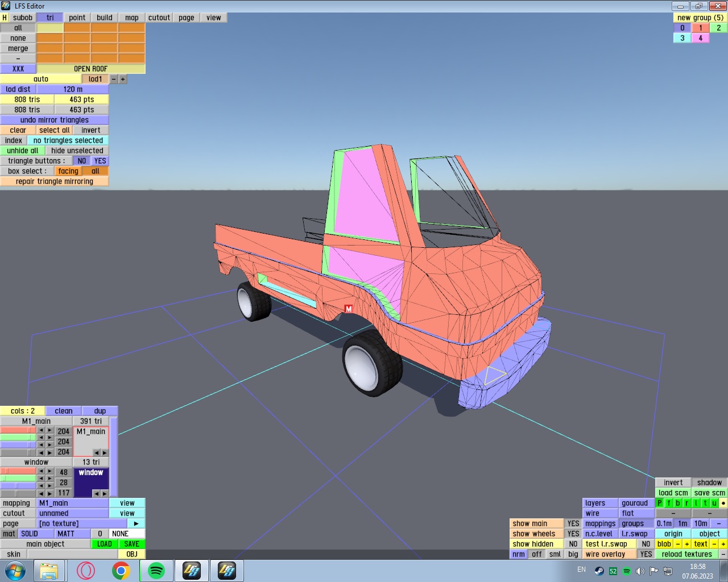Click the P view button in the green row
Image resolution: width=728 pixels, height=582 pixels.
[660, 503]
